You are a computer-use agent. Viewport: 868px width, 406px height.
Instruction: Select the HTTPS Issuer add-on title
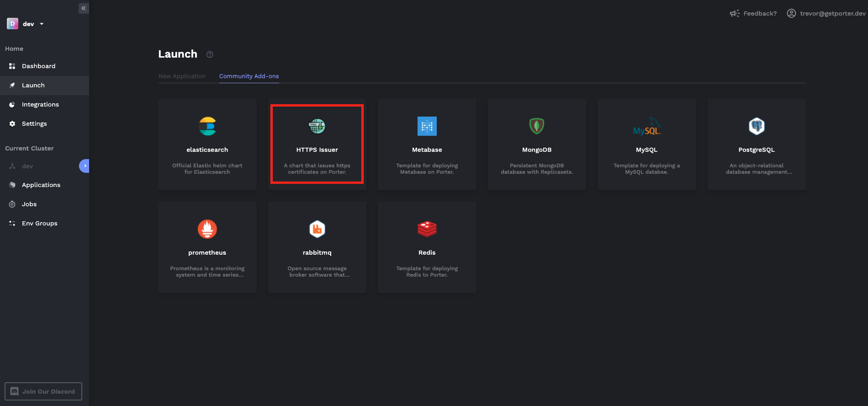pos(317,150)
